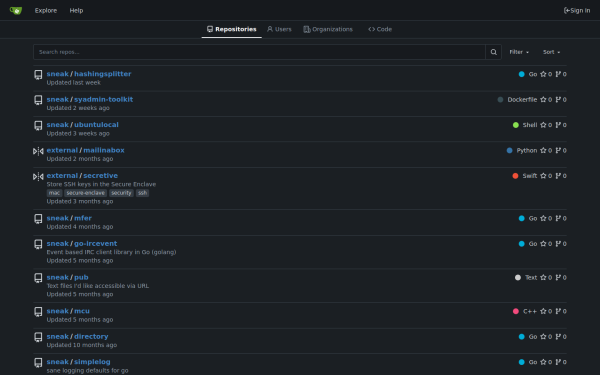Click the Go language color dot on hashingsplitter

[x=522, y=74]
